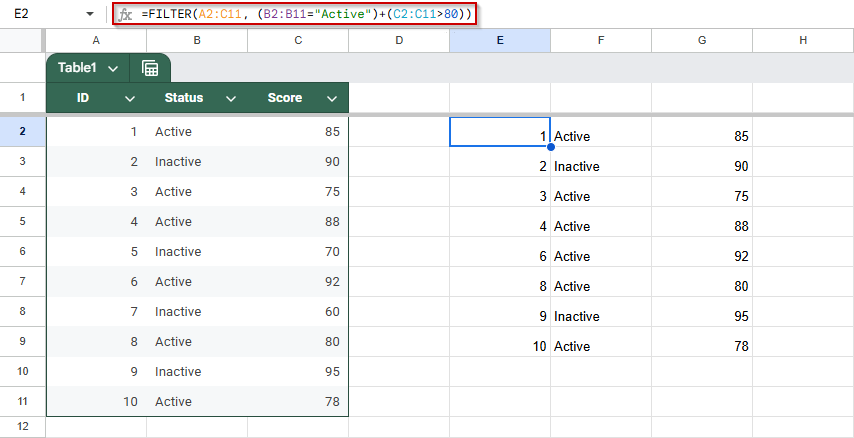Open the ID column filter dropdown

click(x=130, y=99)
